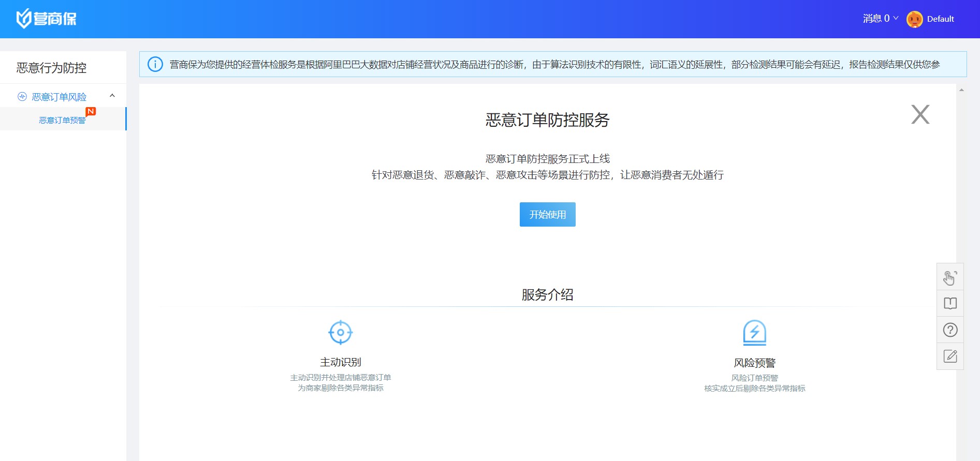Collapse the 恶意订单风险 section with the chevron
This screenshot has width=980, height=461.
point(112,96)
